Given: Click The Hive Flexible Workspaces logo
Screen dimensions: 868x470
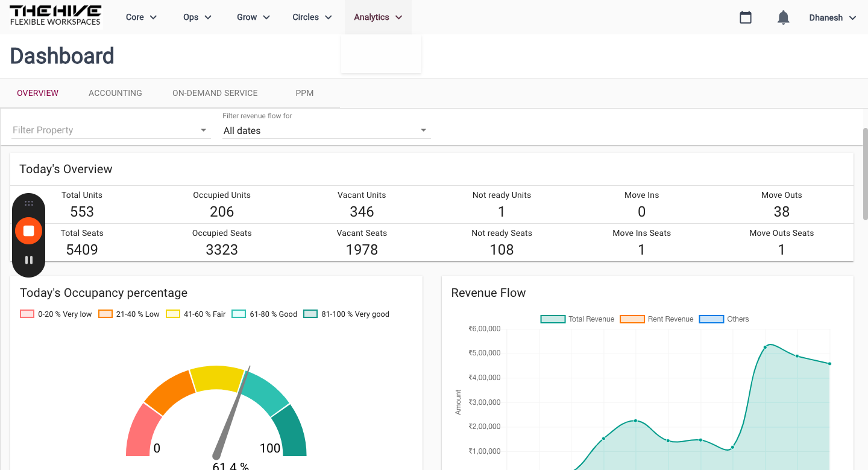Looking at the screenshot, I should click(55, 16).
